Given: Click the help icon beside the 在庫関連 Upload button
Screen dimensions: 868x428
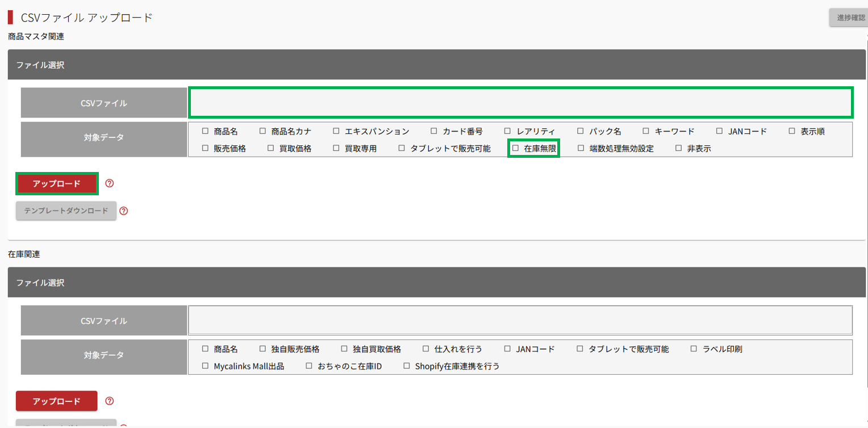Looking at the screenshot, I should click(x=110, y=401).
